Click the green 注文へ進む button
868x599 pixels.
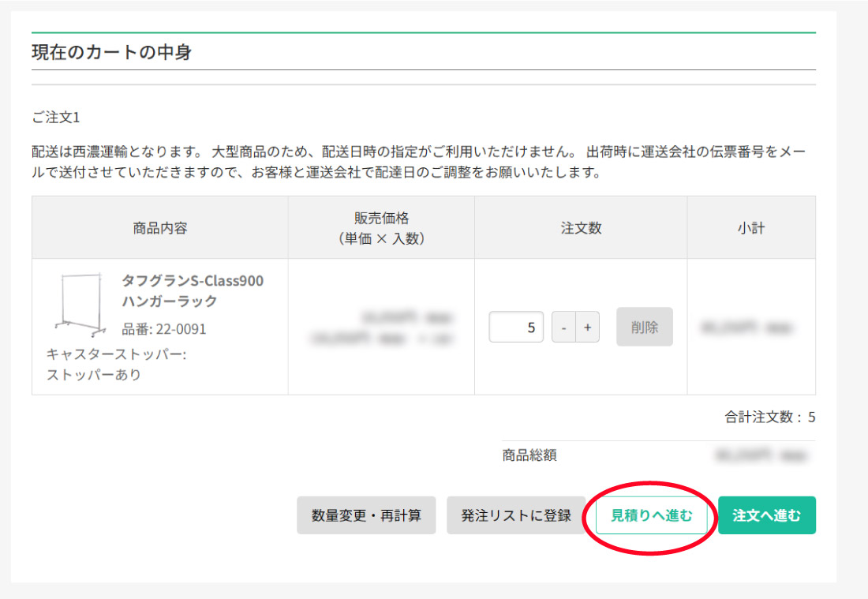click(x=766, y=515)
